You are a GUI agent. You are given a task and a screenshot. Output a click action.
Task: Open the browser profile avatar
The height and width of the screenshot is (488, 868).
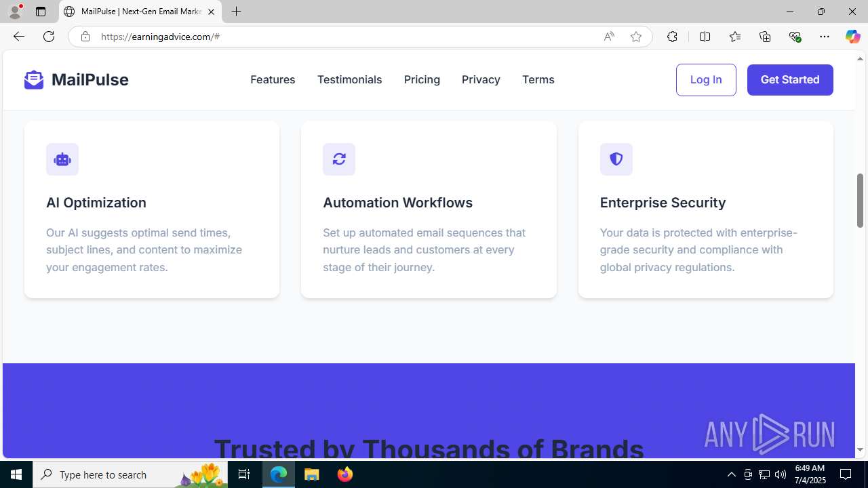point(14,12)
